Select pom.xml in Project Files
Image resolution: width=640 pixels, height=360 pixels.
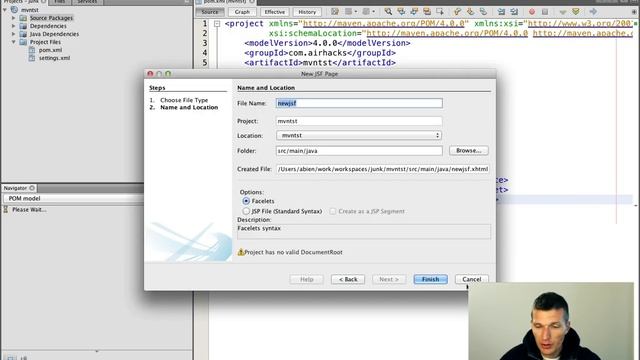pyautogui.click(x=51, y=50)
